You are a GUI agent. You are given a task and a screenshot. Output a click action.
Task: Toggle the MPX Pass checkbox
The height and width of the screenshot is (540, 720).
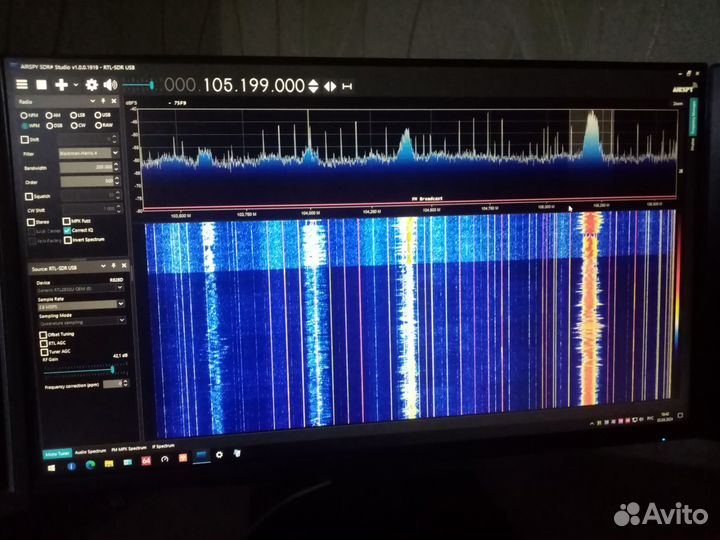67,221
